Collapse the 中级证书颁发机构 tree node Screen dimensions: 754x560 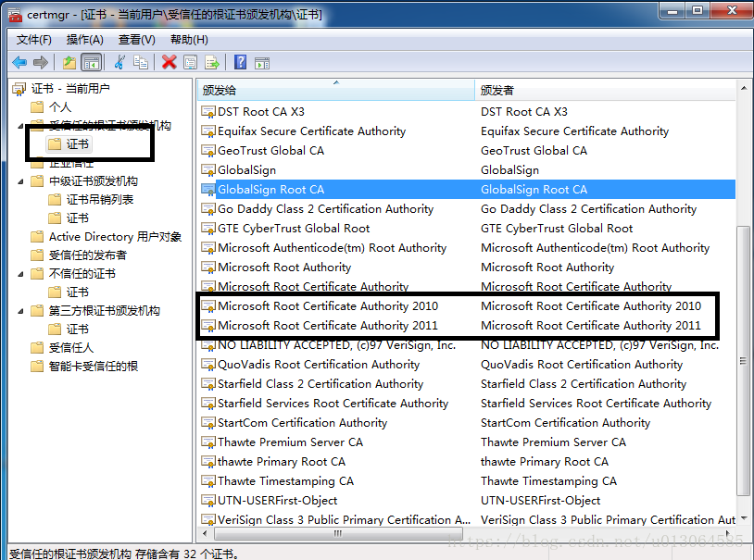20,181
